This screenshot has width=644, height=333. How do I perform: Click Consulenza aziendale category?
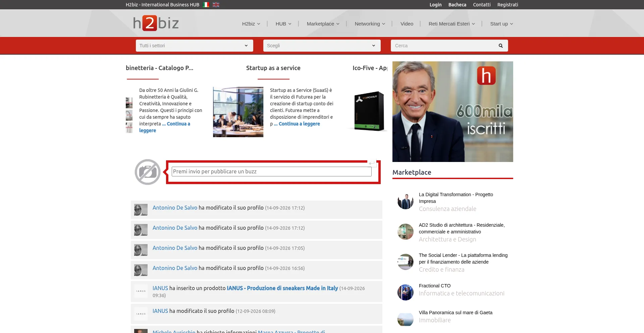pos(447,209)
